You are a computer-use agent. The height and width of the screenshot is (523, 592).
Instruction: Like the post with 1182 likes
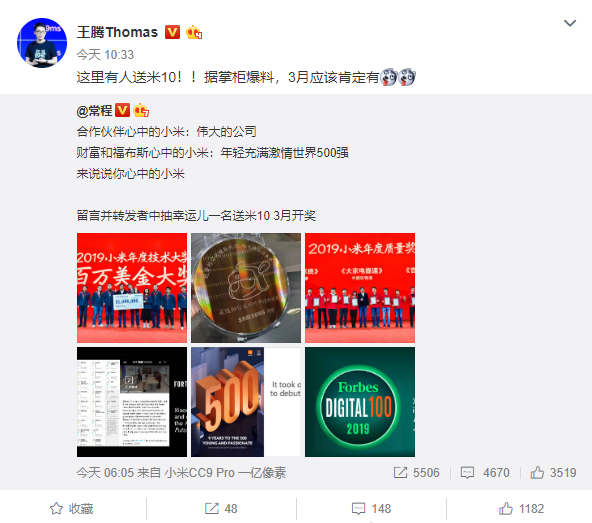pyautogui.click(x=521, y=508)
